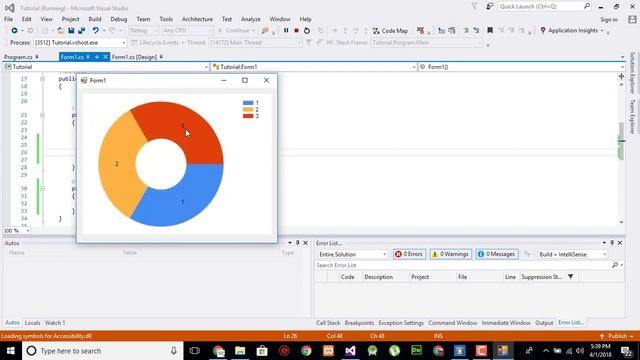Open the Build menu
The width and height of the screenshot is (640, 360).
point(95,19)
